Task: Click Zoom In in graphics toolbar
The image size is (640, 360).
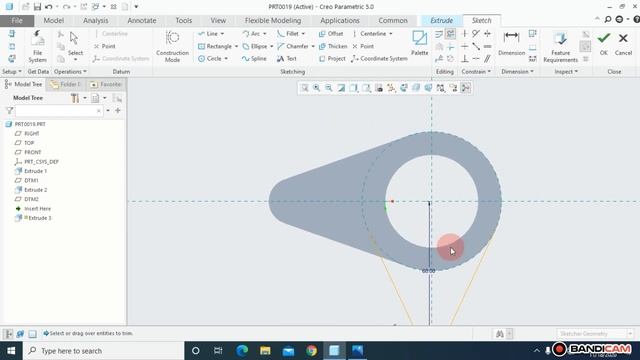Action: click(317, 88)
